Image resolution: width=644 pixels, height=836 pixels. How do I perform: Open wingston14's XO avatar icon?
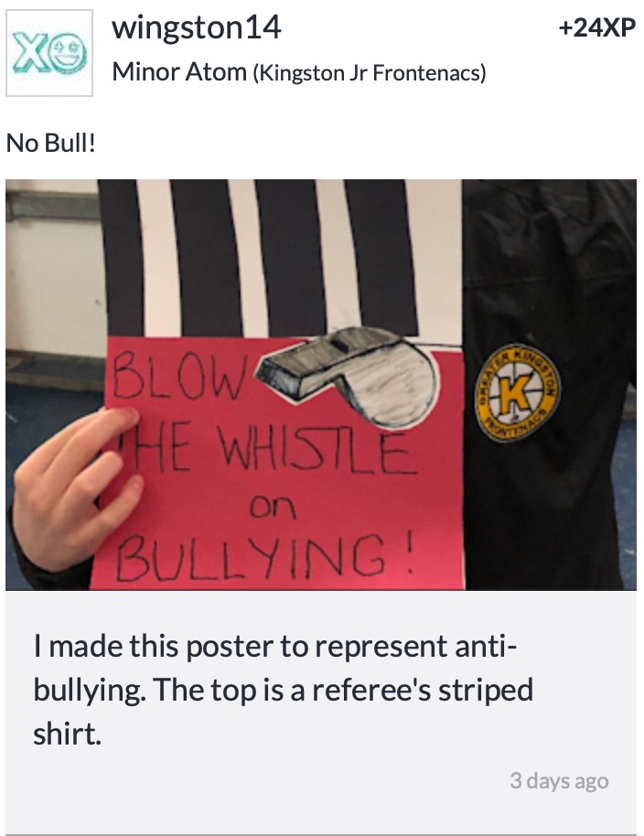coord(49,53)
